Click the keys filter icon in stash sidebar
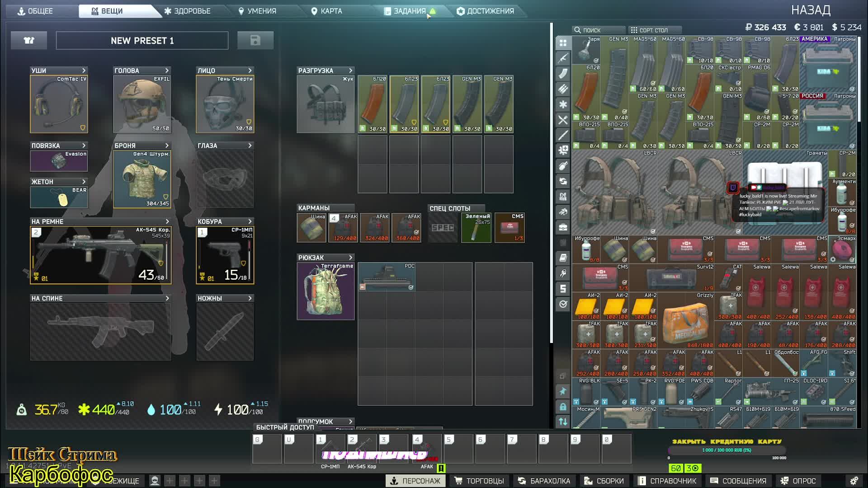The image size is (868, 488). [563, 273]
